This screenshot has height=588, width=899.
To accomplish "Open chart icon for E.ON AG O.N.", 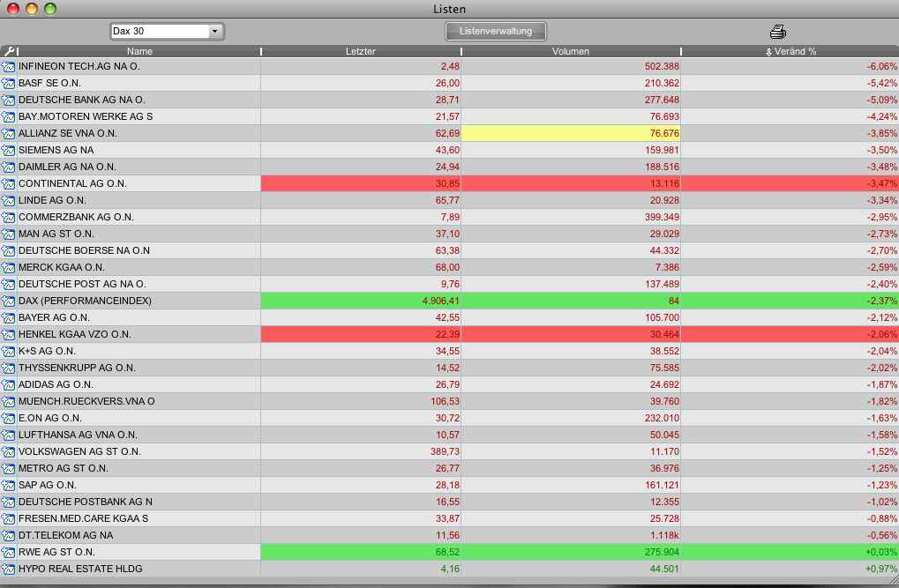I will point(9,419).
